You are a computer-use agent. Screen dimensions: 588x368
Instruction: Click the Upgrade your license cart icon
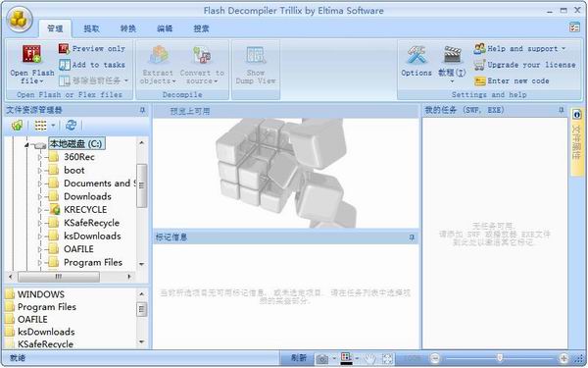pos(479,65)
